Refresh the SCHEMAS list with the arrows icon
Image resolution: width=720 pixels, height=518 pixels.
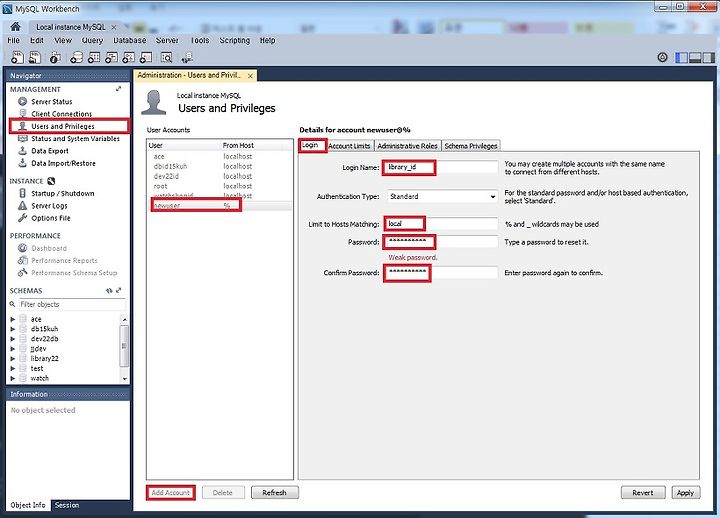pos(109,291)
